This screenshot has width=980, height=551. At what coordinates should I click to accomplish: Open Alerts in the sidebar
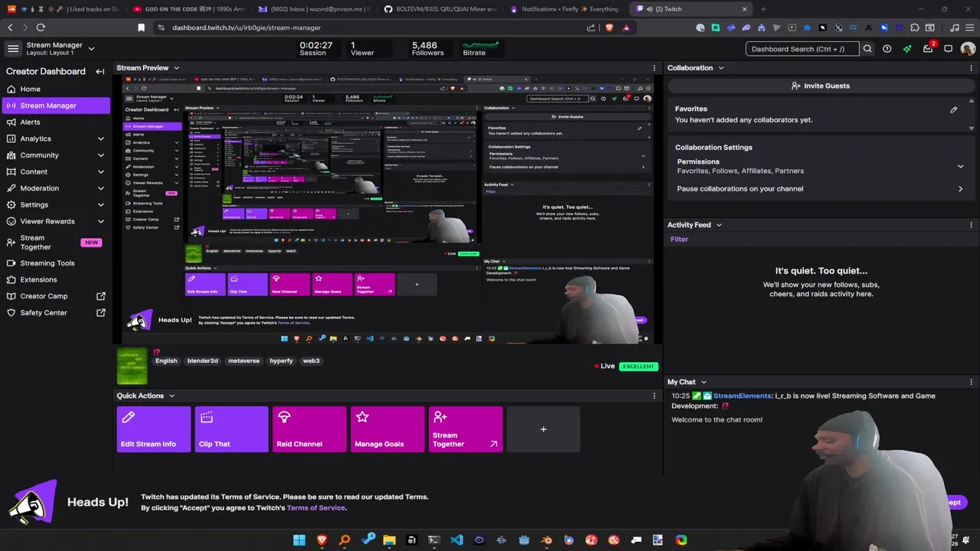coord(55,122)
